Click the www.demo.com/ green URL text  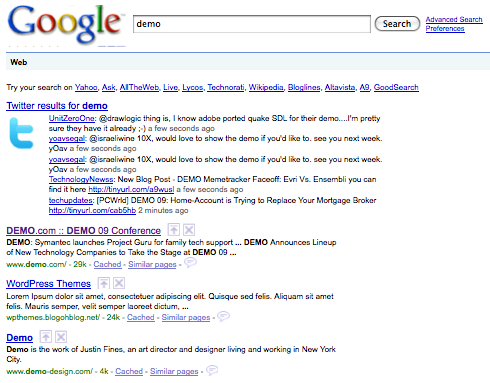click(36, 264)
